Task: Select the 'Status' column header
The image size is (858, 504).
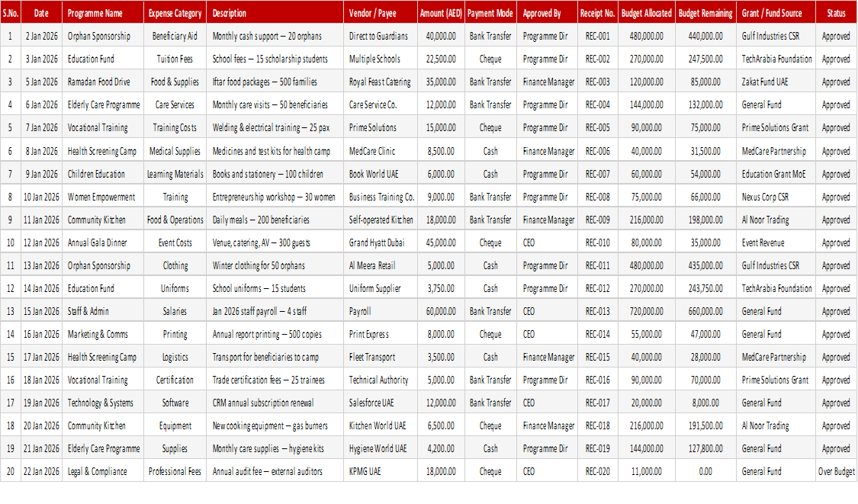Action: coord(836,13)
